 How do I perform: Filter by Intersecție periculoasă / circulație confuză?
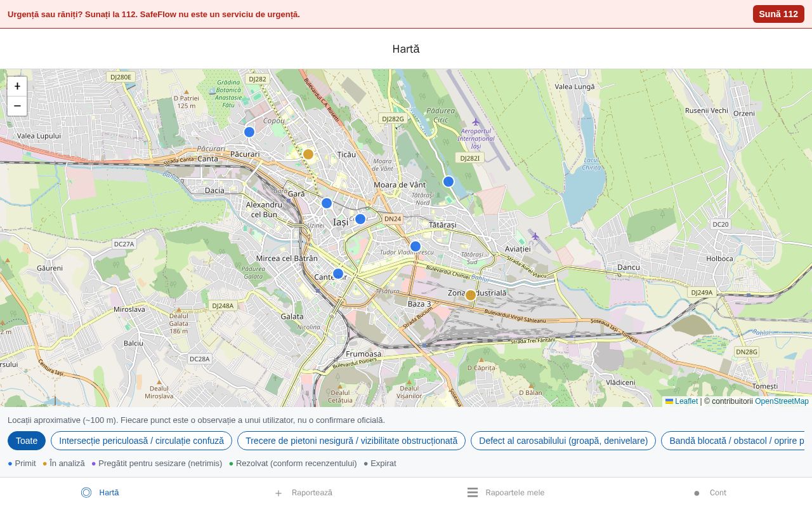coord(141,441)
